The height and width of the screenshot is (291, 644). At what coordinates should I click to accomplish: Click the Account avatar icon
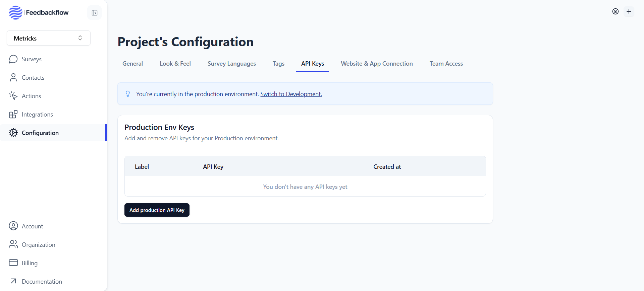pos(13,226)
